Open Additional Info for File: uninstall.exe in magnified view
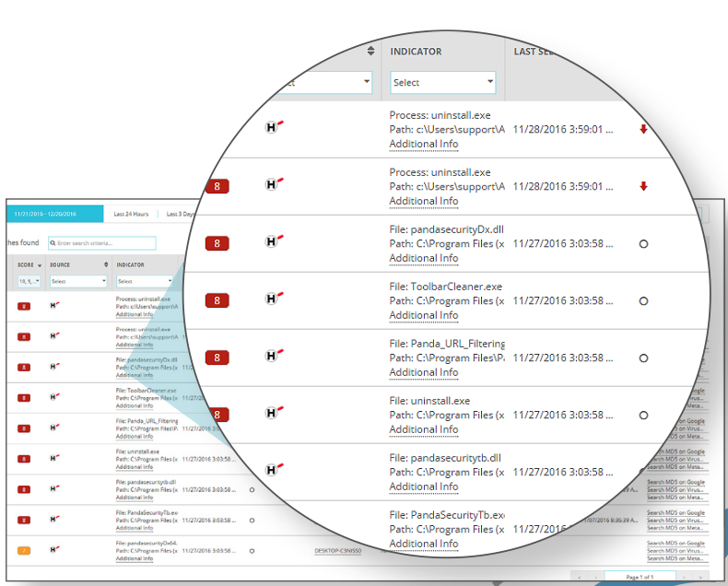Viewport: 728px width, 586px height. pyautogui.click(x=423, y=429)
